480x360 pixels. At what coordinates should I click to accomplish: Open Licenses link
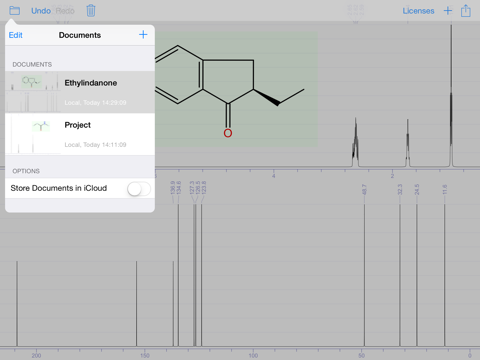418,11
